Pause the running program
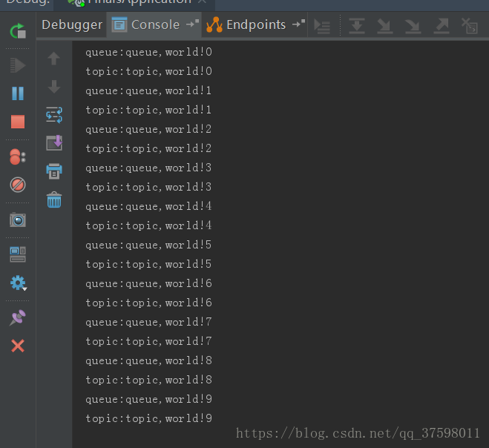The height and width of the screenshot is (448, 489). click(18, 93)
